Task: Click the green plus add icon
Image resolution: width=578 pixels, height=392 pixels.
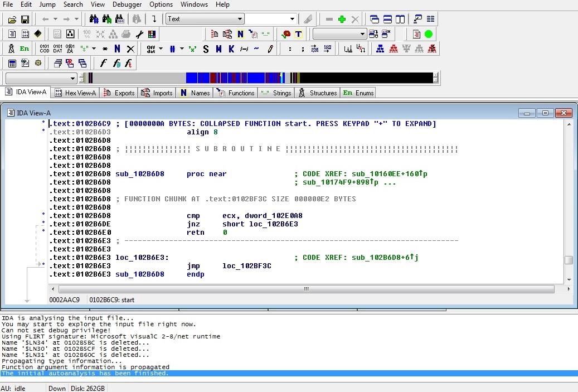Action: pyautogui.click(x=342, y=19)
